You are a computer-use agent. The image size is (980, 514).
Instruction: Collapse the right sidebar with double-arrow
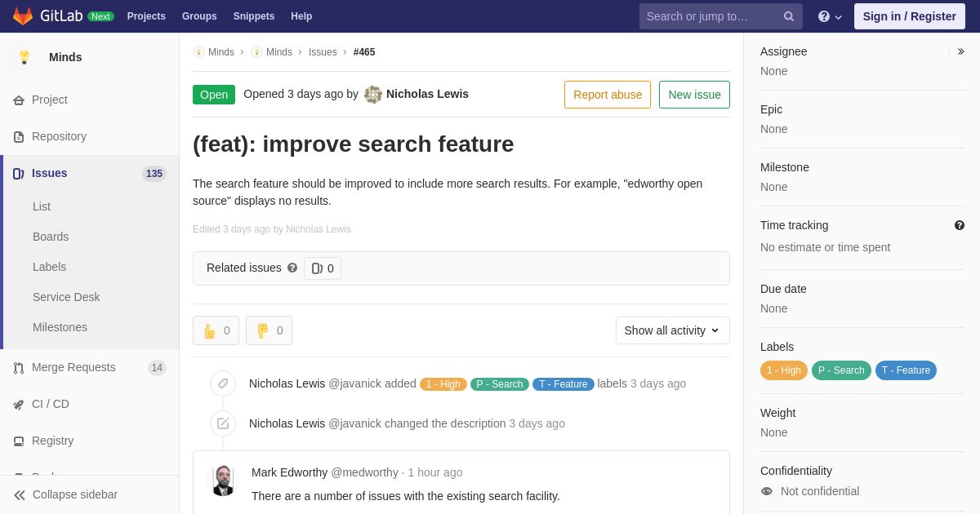(x=960, y=51)
